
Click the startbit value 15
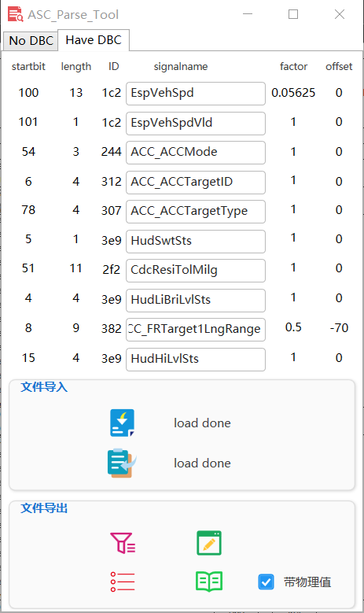click(x=28, y=358)
